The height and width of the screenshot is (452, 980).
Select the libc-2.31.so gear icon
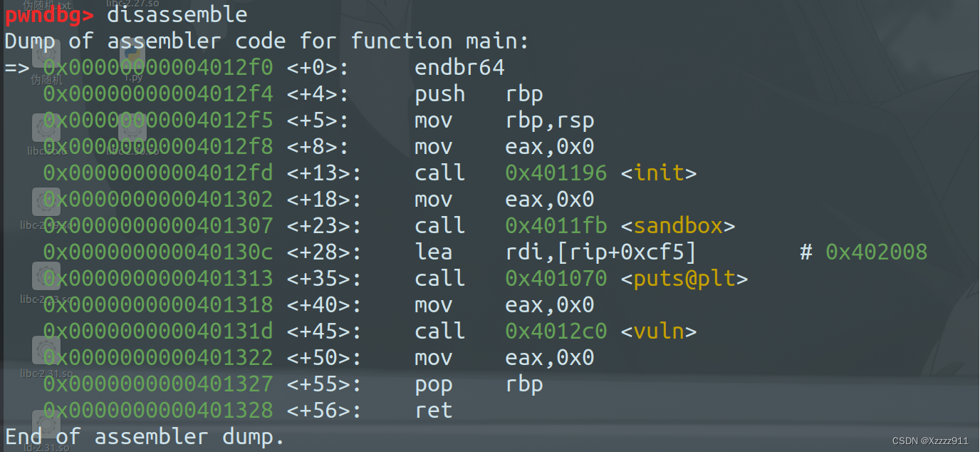point(46,350)
